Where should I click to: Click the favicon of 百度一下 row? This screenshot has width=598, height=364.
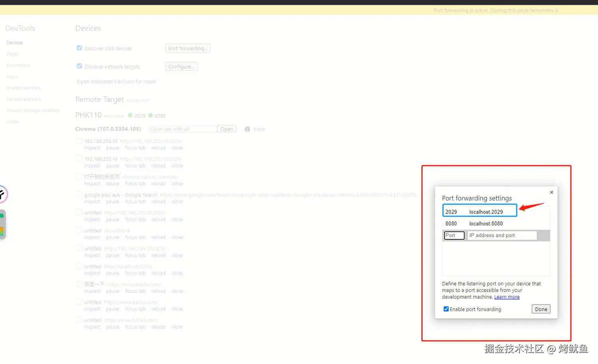[79, 284]
